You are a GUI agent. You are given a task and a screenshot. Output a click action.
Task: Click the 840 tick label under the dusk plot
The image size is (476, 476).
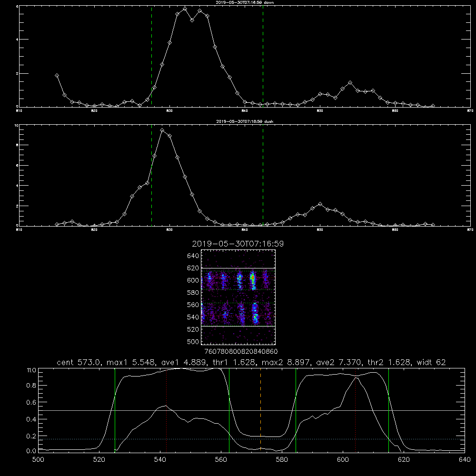pyautogui.click(x=245, y=230)
